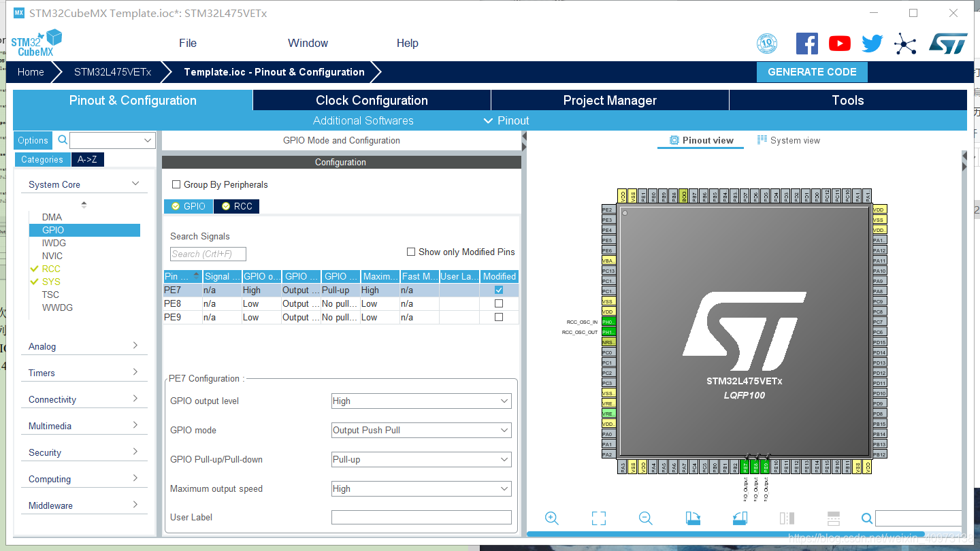Zoom out of the pinout view
This screenshot has width=980, height=551.
pyautogui.click(x=646, y=518)
